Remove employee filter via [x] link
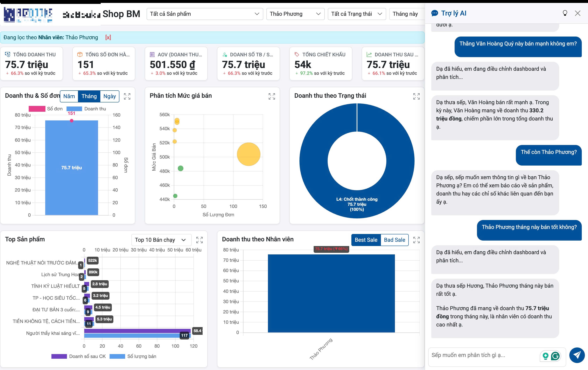The image size is (588, 370). pyautogui.click(x=108, y=37)
